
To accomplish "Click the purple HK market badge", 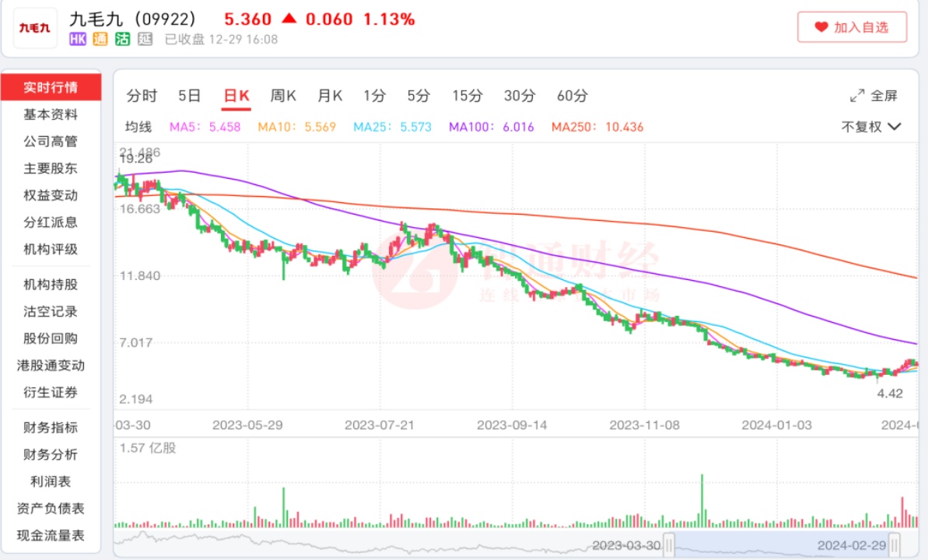I will pos(78,39).
